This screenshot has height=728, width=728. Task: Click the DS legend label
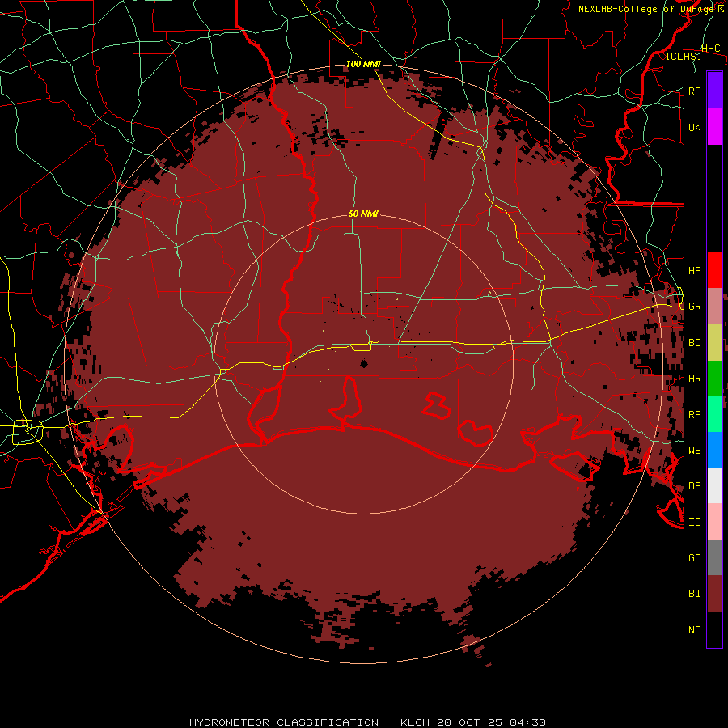point(694,486)
